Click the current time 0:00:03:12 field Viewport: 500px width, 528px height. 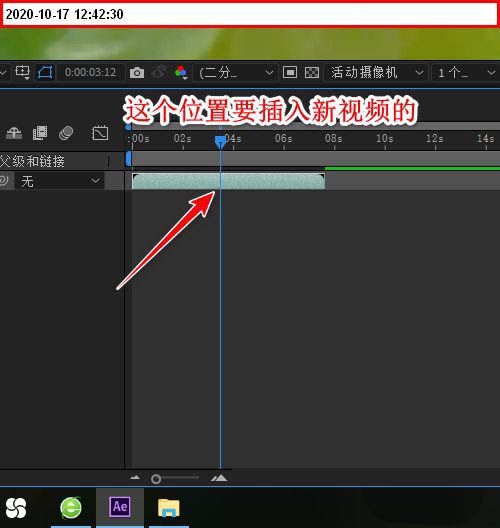90,72
